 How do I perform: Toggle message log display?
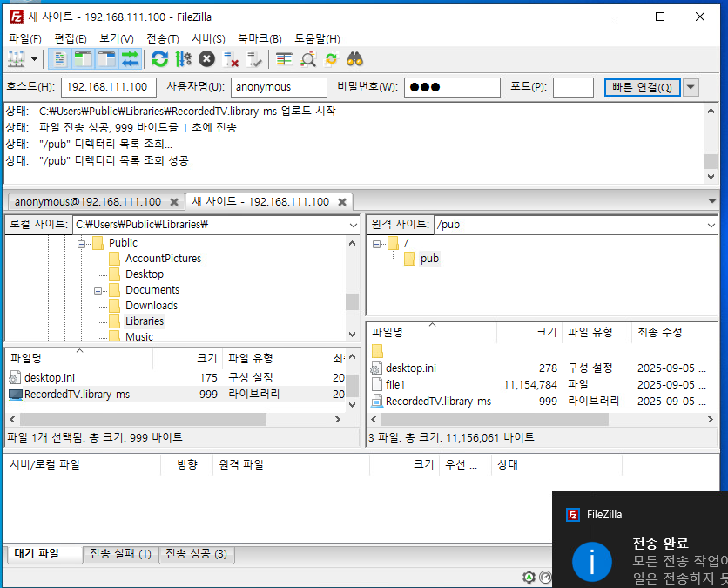click(x=60, y=59)
